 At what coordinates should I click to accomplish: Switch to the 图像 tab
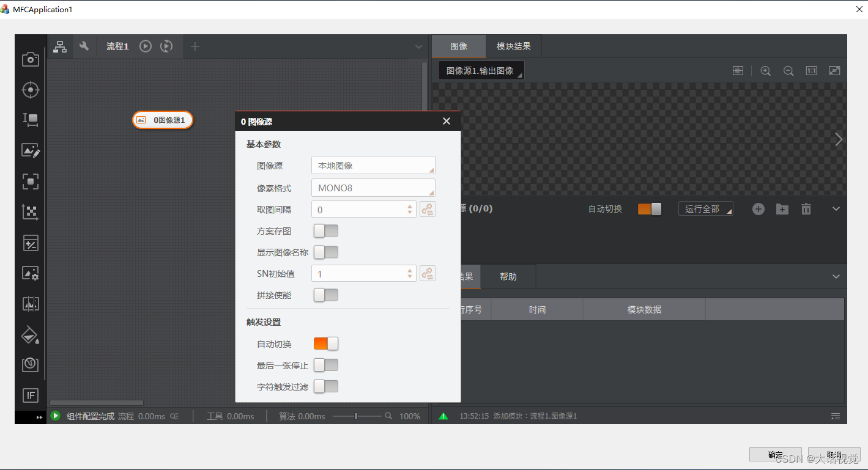[x=459, y=46]
